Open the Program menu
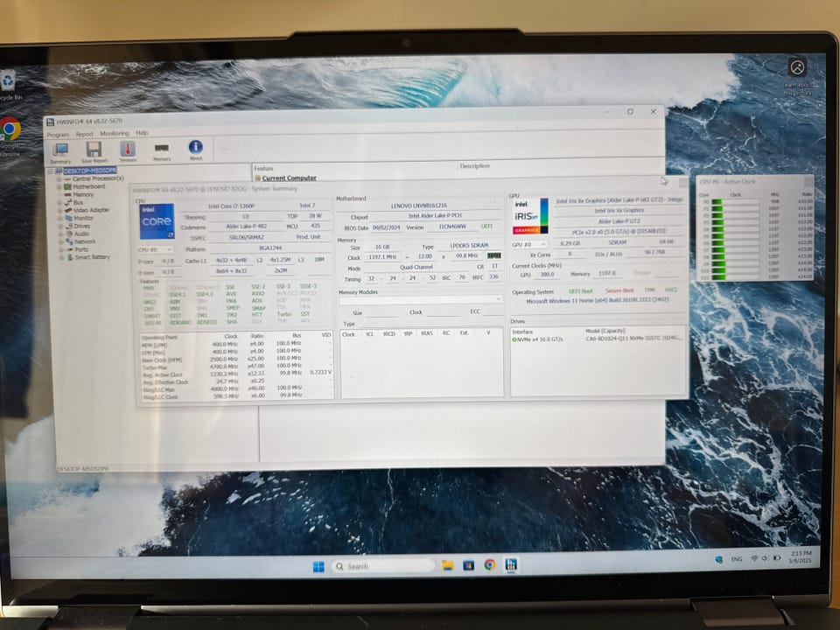The height and width of the screenshot is (630, 840). click(x=58, y=135)
